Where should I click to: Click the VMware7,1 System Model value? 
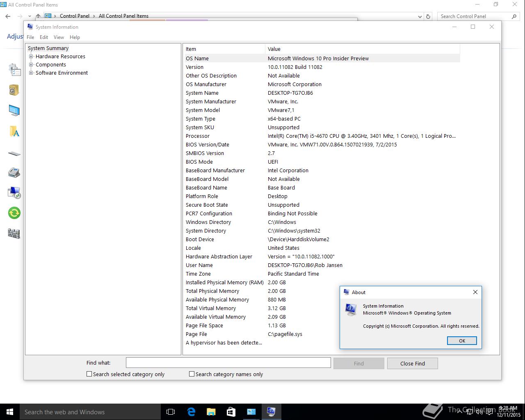(281, 110)
